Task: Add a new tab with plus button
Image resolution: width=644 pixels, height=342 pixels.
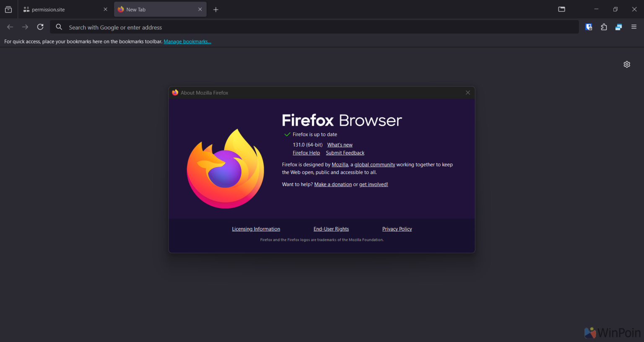Action: [x=216, y=10]
